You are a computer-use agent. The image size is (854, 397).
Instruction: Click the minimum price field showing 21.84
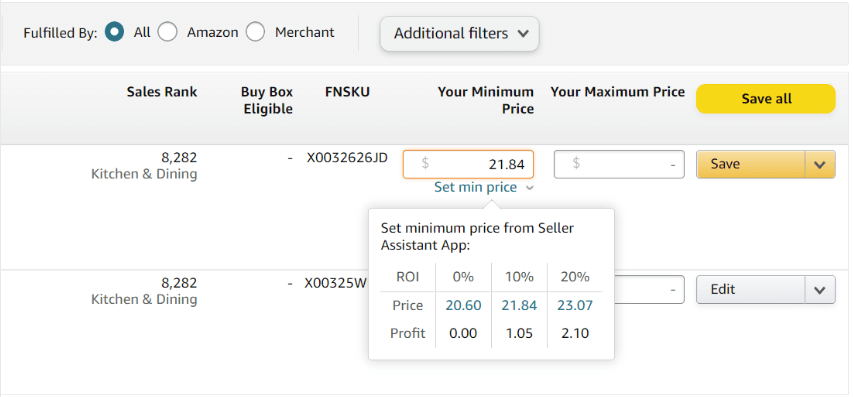click(x=468, y=164)
